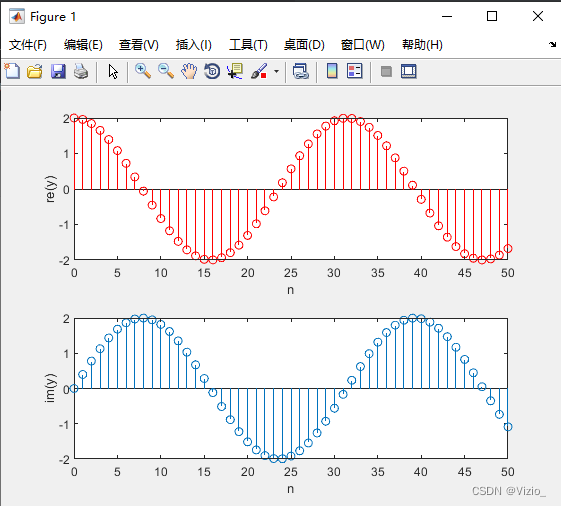This screenshot has width=561, height=506.
Task: Select the Pan hand tool
Action: [189, 71]
